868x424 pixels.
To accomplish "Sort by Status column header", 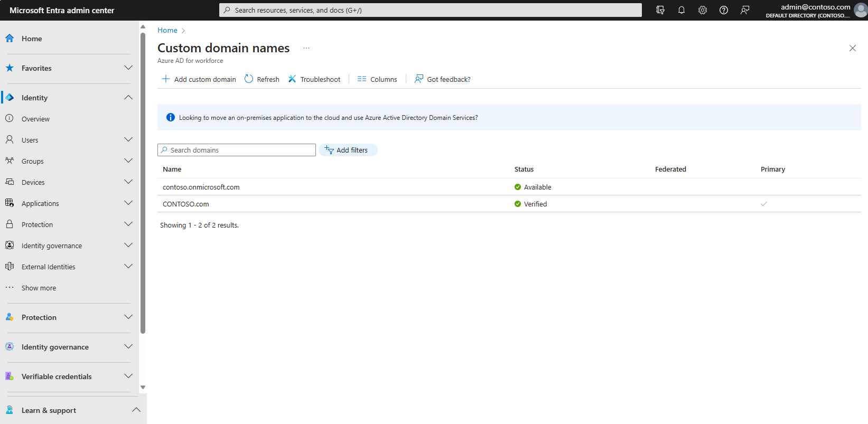I will tap(524, 169).
